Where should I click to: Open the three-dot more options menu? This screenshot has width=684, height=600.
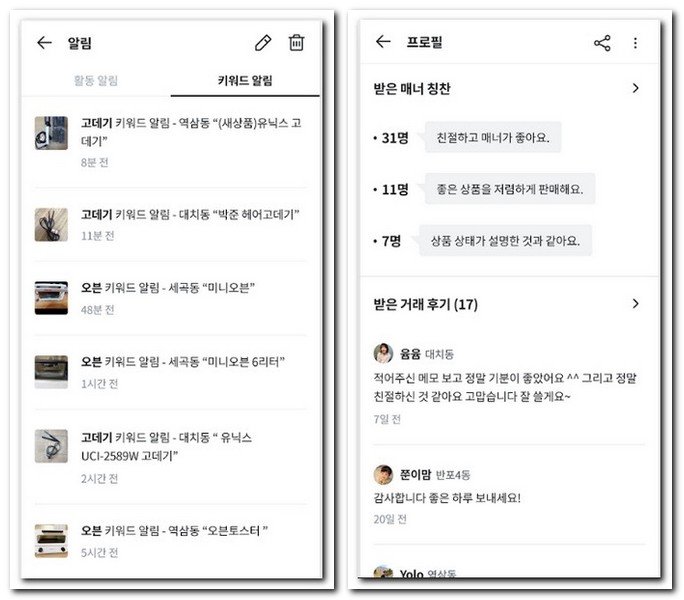[635, 43]
